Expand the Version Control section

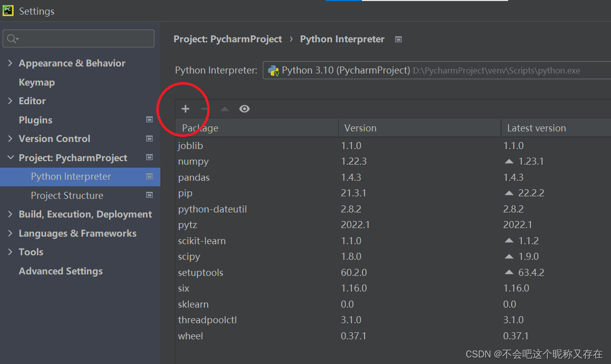point(10,138)
